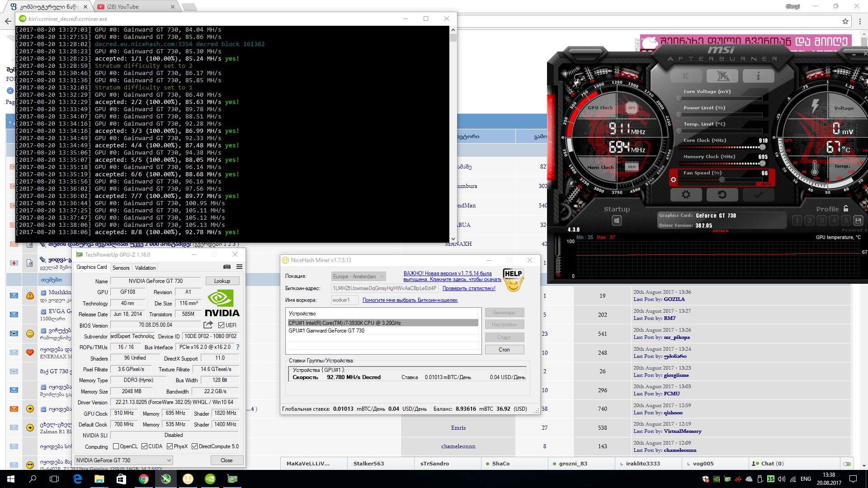The height and width of the screenshot is (488, 868).
Task: Click BIOS export share icon in GPU-Z
Action: click(x=208, y=325)
